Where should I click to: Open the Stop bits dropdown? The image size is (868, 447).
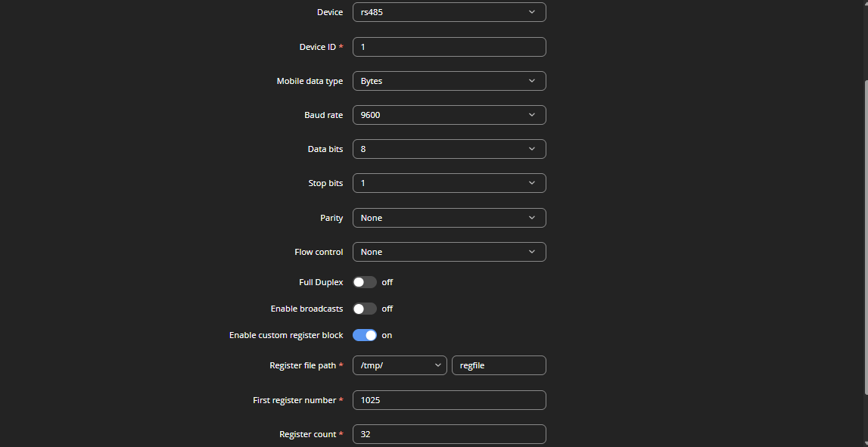point(449,183)
